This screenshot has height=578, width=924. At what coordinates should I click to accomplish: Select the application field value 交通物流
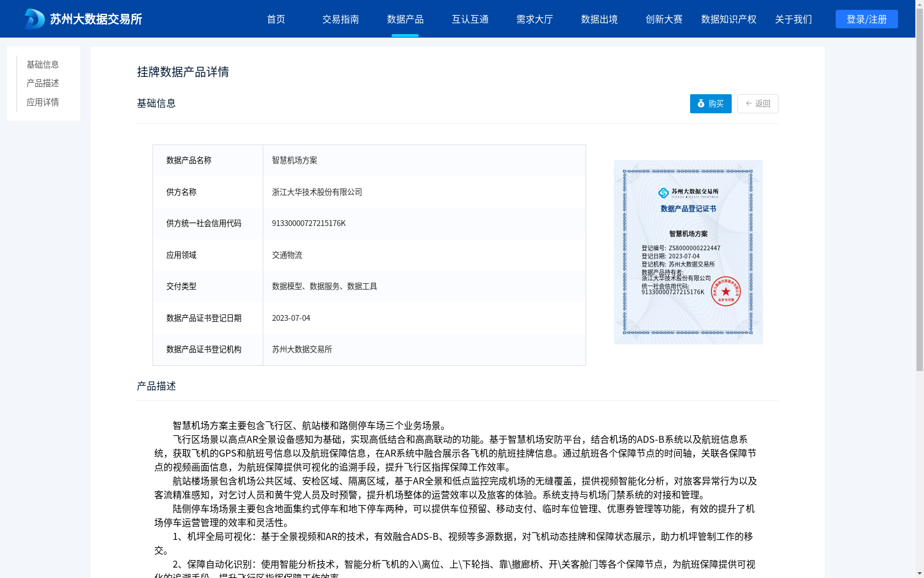[x=287, y=255]
